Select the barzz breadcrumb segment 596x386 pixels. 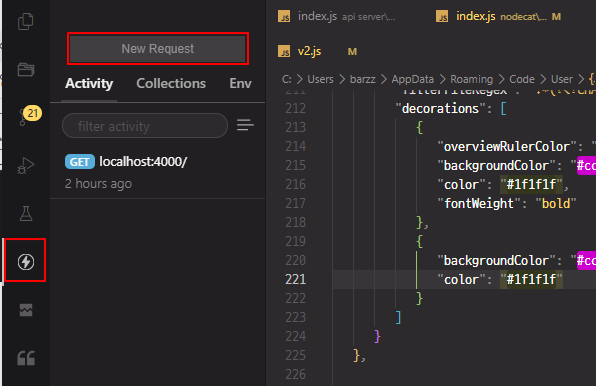363,79
